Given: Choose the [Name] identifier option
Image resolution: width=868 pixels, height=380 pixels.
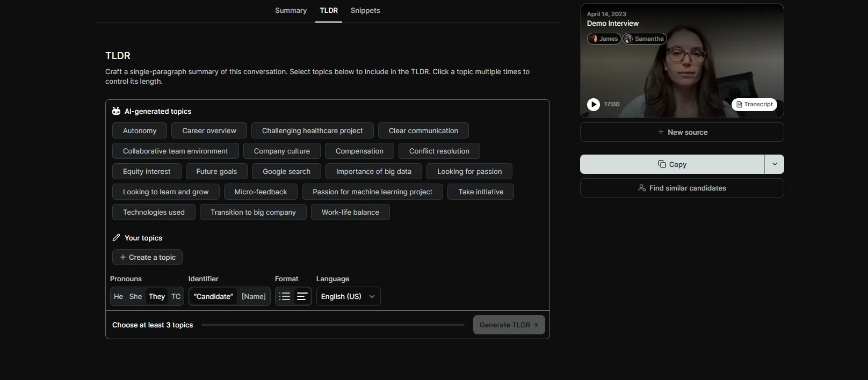Looking at the screenshot, I should point(254,296).
